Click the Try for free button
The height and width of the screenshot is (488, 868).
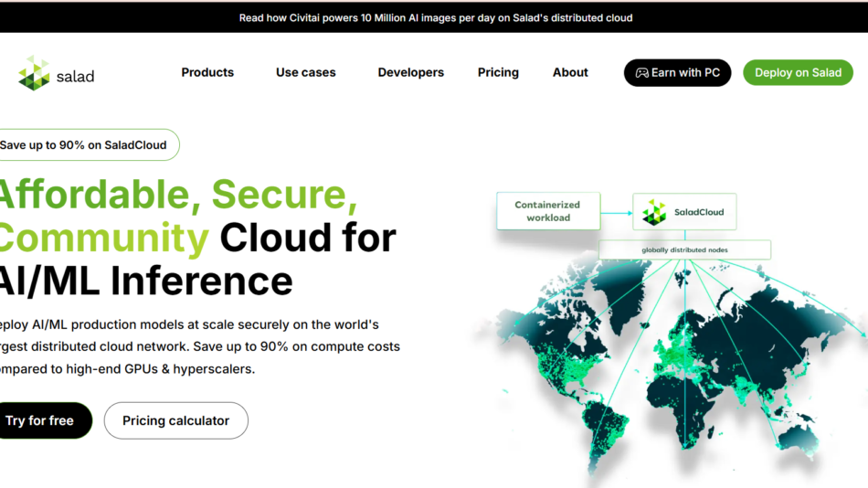click(x=40, y=420)
